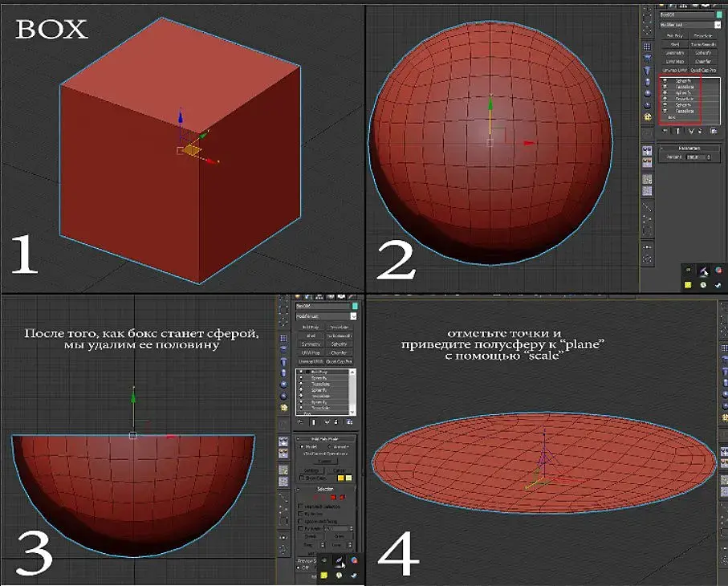Adjust the Loop spinner arrows
The width and height of the screenshot is (728, 586).
350,545
